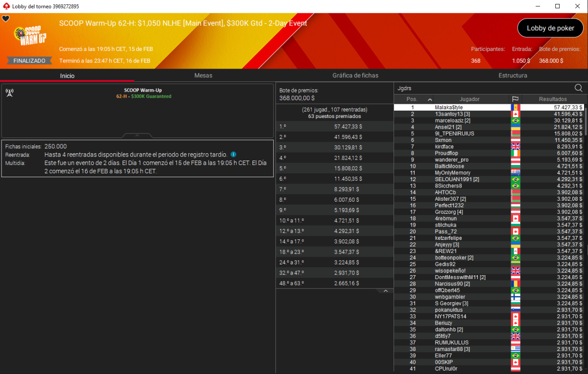
Task: Select player Malaka$tyle in first place
Action: tap(448, 107)
